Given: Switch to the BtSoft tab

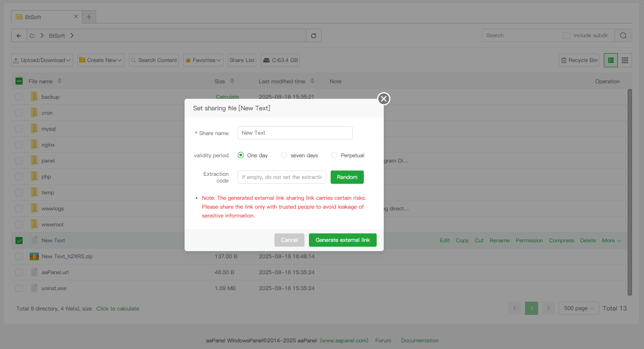Looking at the screenshot, I should pos(42,17).
